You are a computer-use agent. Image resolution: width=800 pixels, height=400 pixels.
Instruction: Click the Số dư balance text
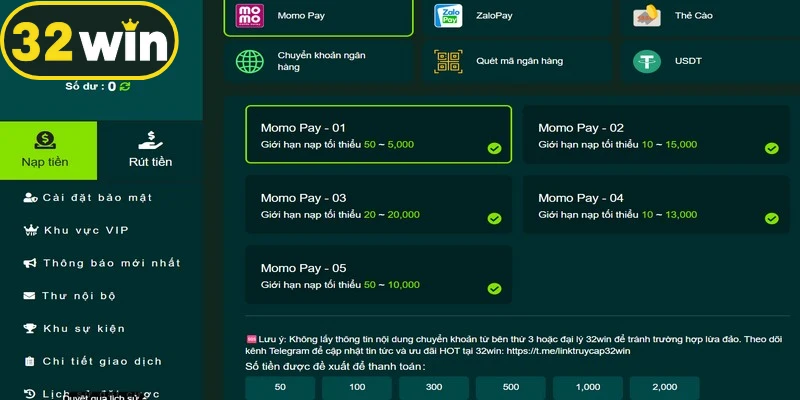91,87
